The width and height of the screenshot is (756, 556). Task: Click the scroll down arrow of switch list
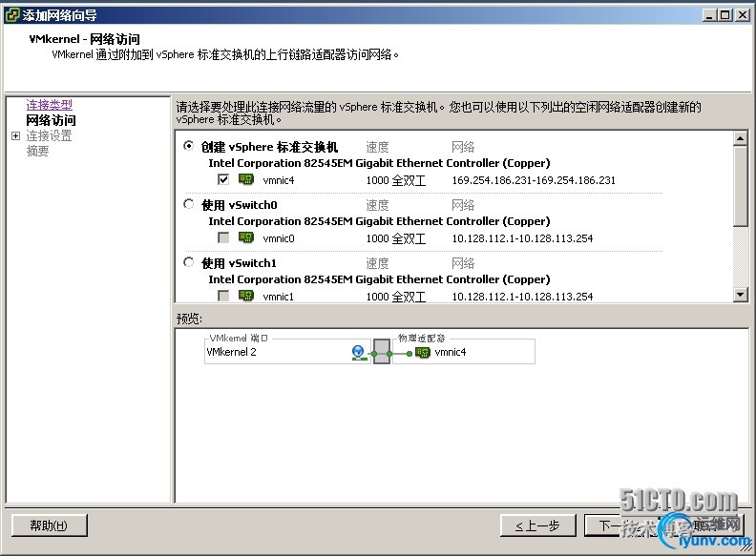741,295
